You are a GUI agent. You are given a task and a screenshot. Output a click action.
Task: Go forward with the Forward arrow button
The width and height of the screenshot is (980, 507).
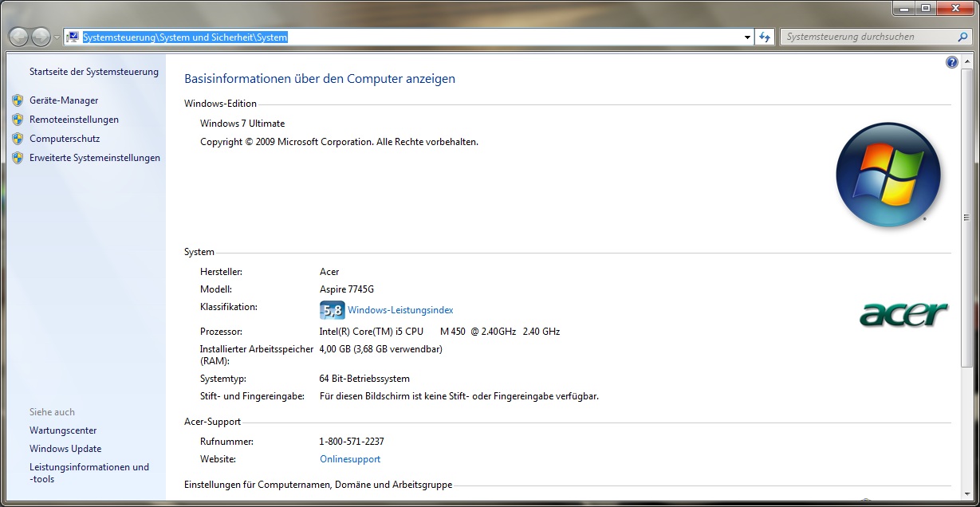pos(41,37)
